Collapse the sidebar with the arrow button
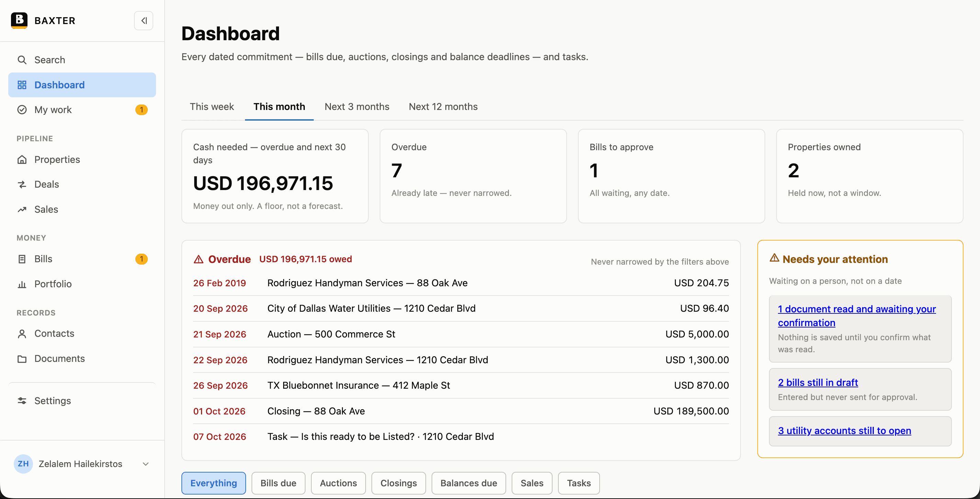Viewport: 980px width, 499px height. point(143,21)
